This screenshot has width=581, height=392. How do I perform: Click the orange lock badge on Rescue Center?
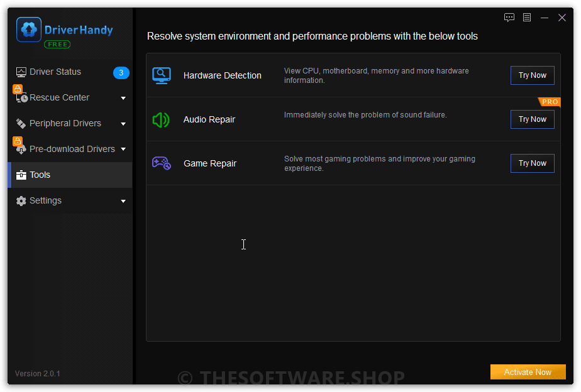click(x=18, y=89)
